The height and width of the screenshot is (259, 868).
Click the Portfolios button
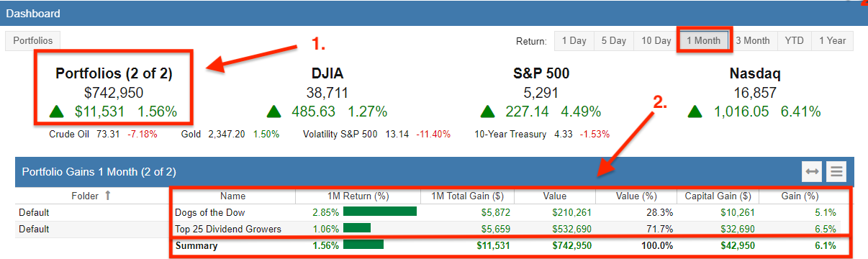[33, 41]
